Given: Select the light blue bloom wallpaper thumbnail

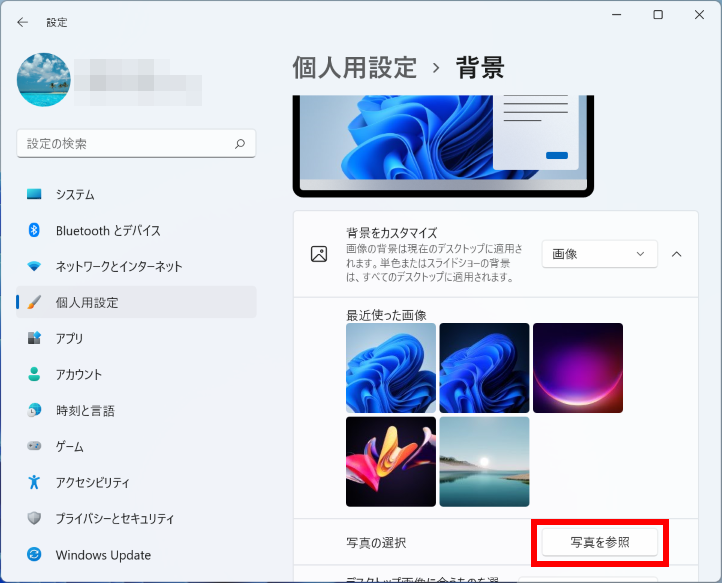Looking at the screenshot, I should click(391, 368).
